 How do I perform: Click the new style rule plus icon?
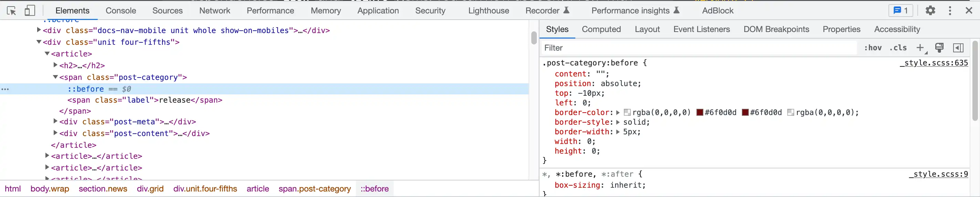pos(920,48)
